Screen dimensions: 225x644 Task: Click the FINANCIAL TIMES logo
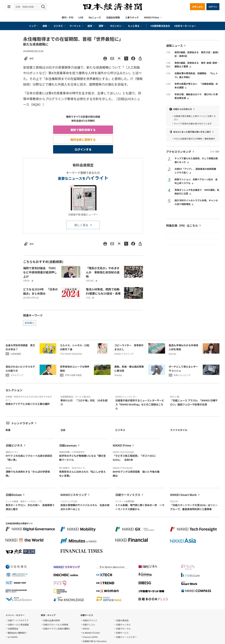pyautogui.click(x=81, y=551)
